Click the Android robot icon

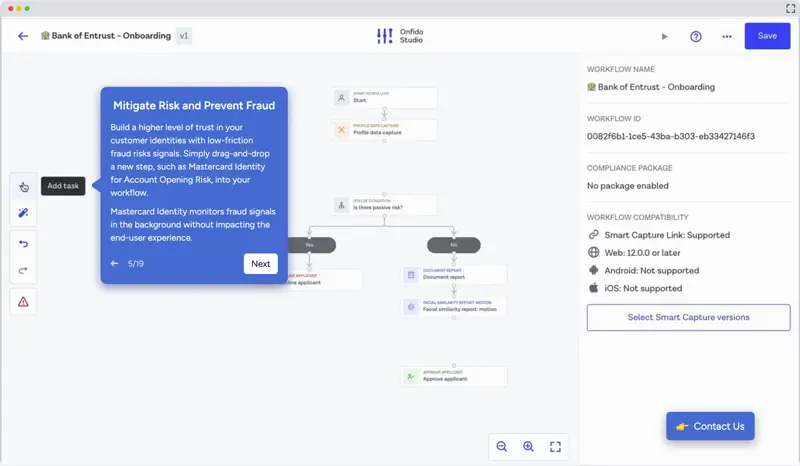593,270
